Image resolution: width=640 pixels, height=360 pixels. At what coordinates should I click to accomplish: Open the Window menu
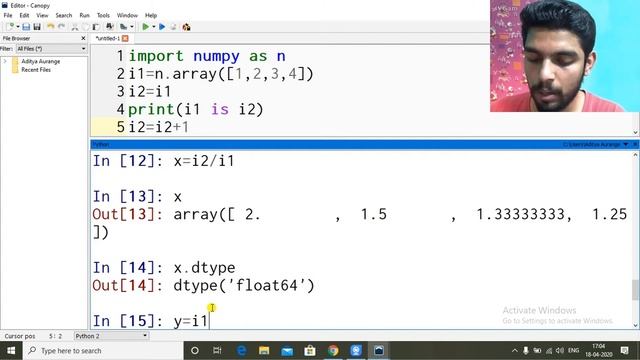pyautogui.click(x=127, y=15)
